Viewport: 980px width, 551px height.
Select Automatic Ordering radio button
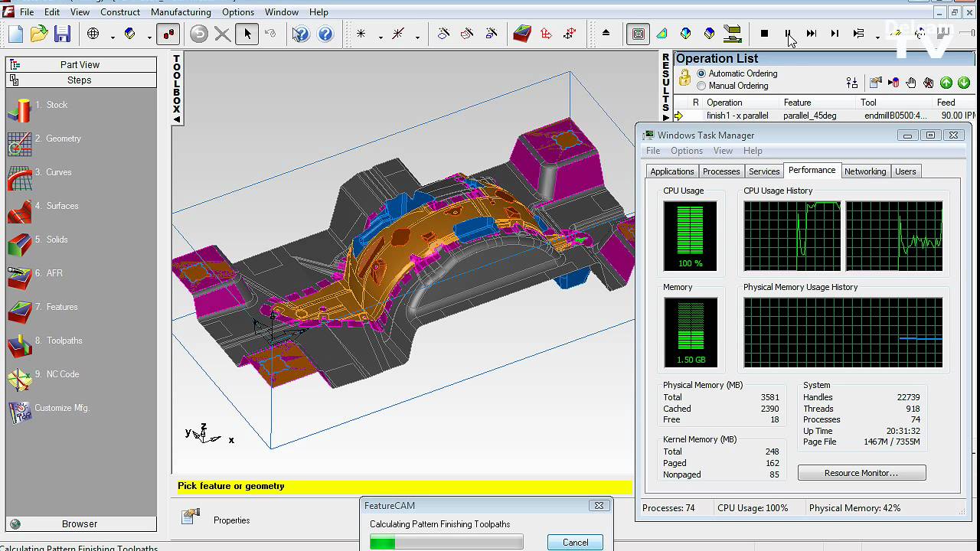(701, 73)
